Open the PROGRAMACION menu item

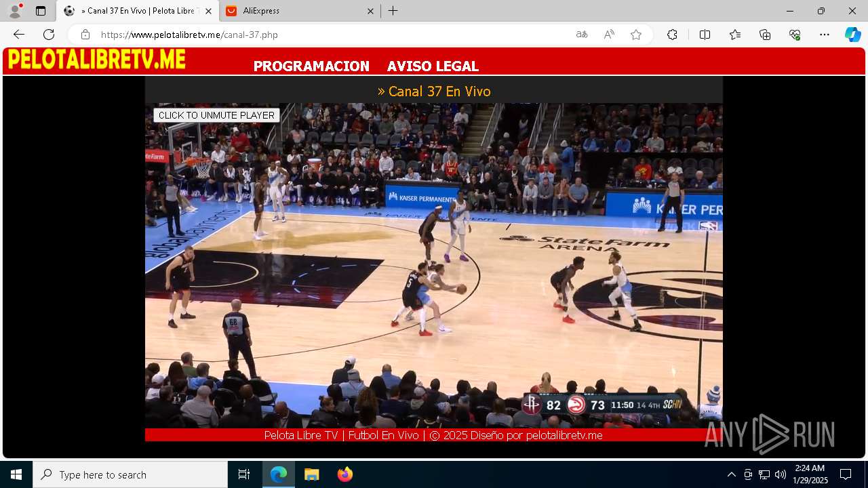[x=311, y=66]
